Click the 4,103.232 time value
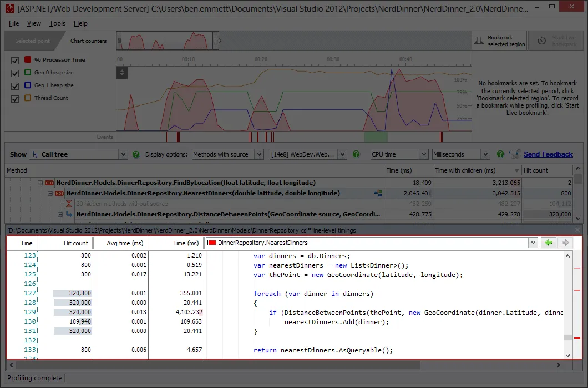 click(x=189, y=312)
